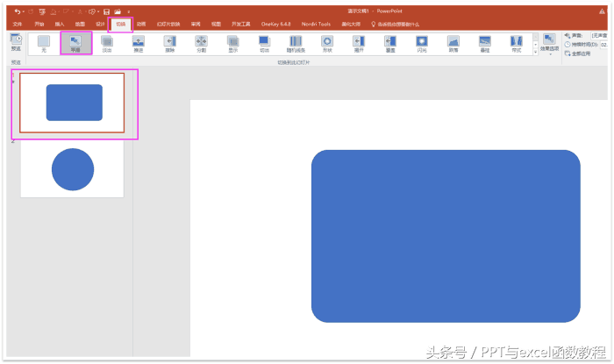This screenshot has height=364, width=614.
Task: Open the OneKey 6.4.8 tab
Action: [275, 25]
